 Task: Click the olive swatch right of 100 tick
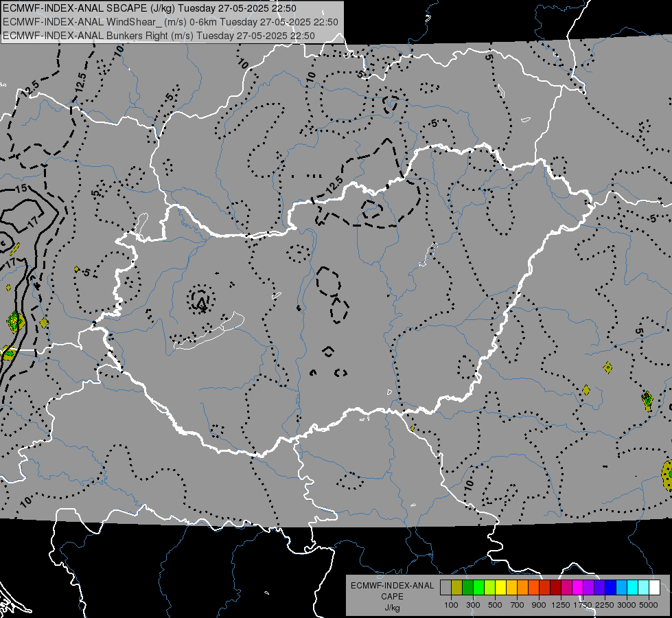tap(457, 587)
